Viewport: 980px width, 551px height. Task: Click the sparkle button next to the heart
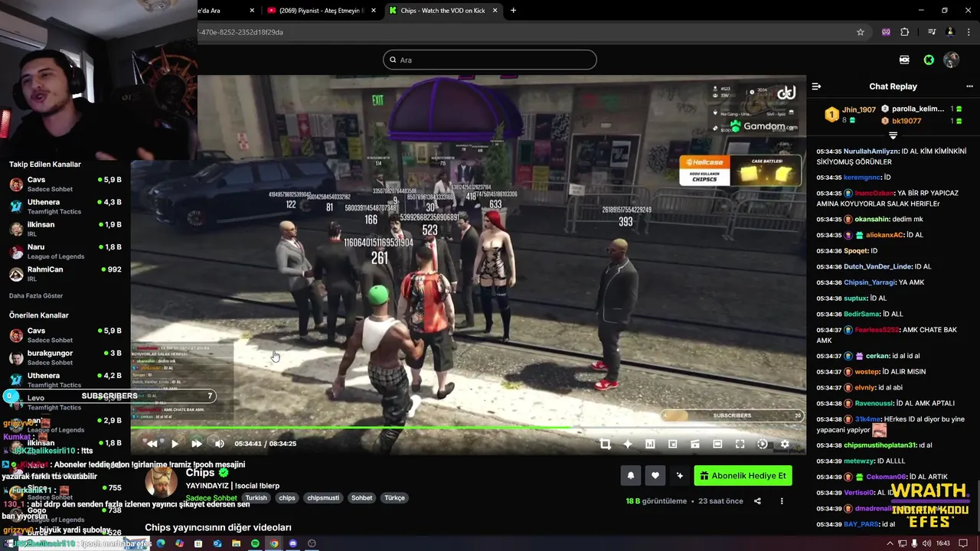[679, 476]
